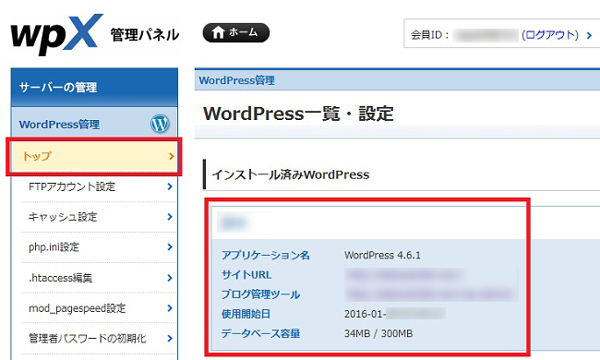Screen dimensions: 600x360
Task: Click the blurred site name in the card
Action: (233, 223)
